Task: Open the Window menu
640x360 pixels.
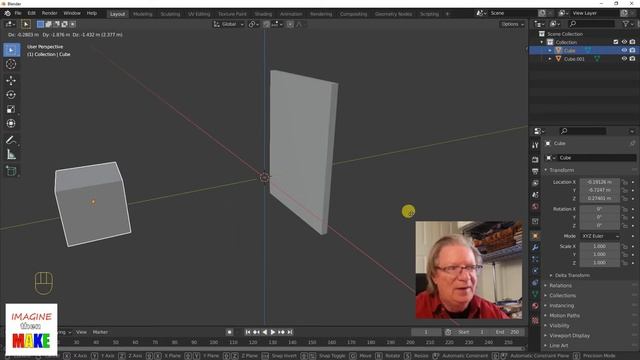Action: tap(72, 13)
